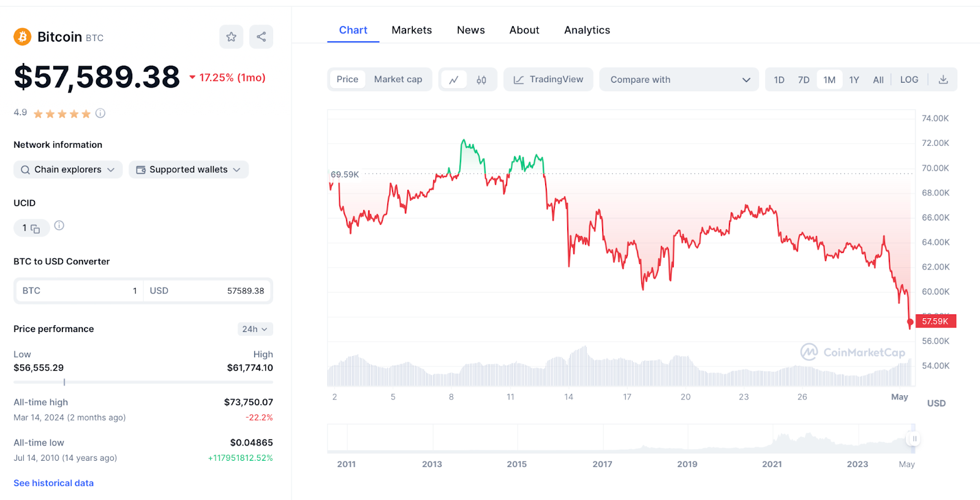Click the Low value $56,555.29
Image resolution: width=980 pixels, height=500 pixels.
point(39,368)
